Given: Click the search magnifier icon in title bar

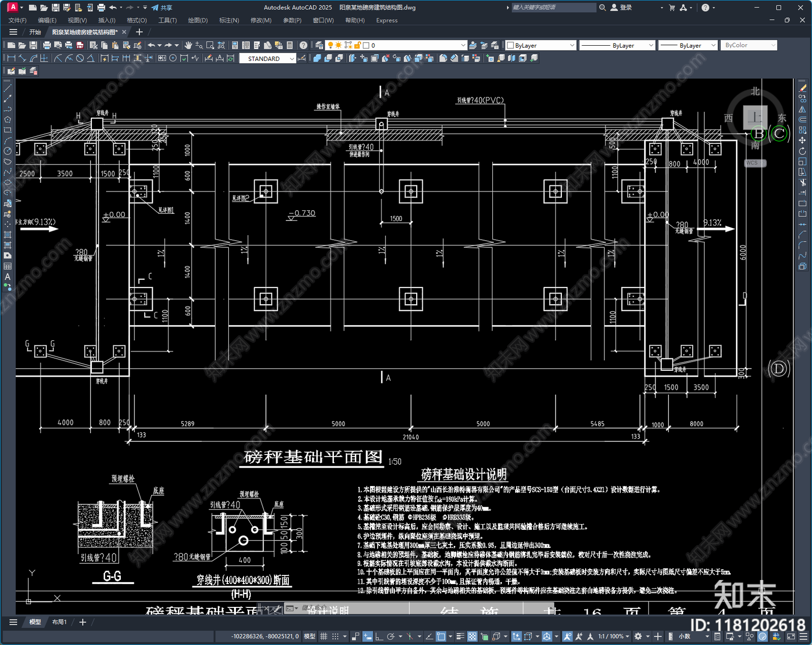Looking at the screenshot, I should [x=602, y=8].
